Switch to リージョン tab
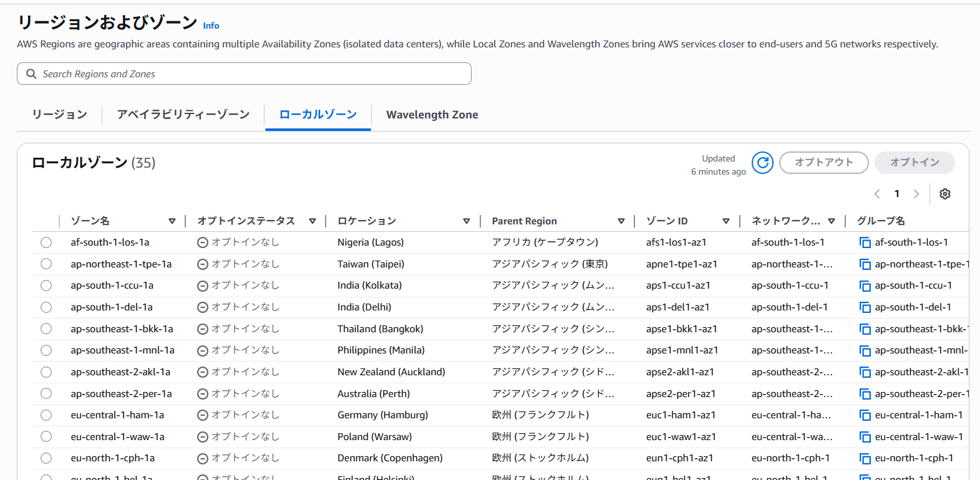The image size is (980, 480). 60,115
